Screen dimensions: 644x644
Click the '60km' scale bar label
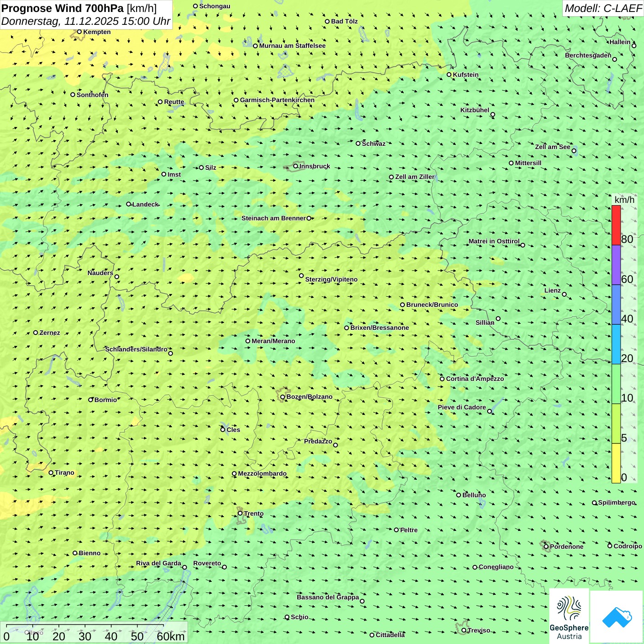click(x=171, y=636)
